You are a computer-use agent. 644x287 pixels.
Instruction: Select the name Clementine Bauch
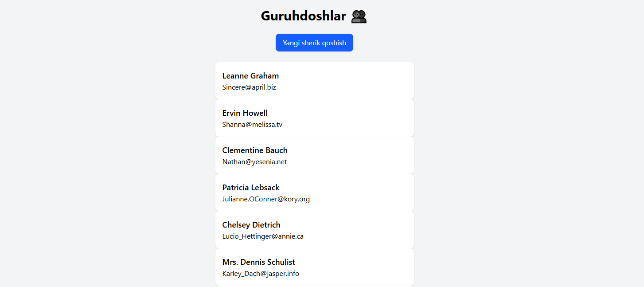pyautogui.click(x=255, y=150)
